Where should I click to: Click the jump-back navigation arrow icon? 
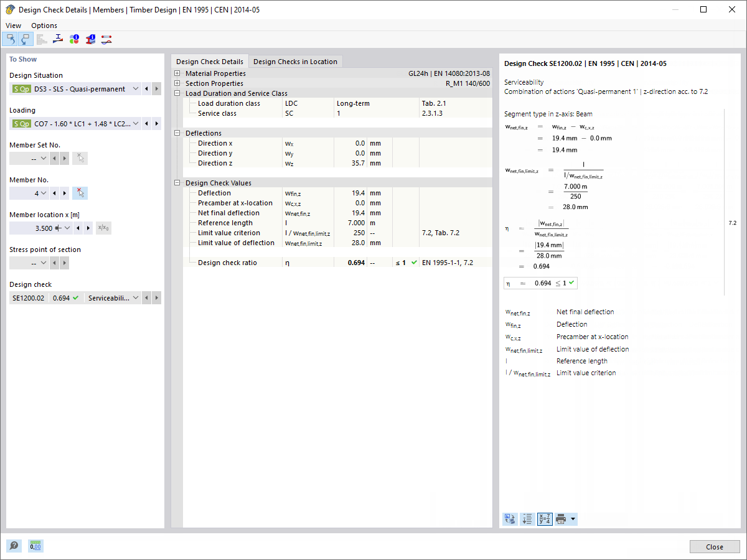[x=10, y=39]
